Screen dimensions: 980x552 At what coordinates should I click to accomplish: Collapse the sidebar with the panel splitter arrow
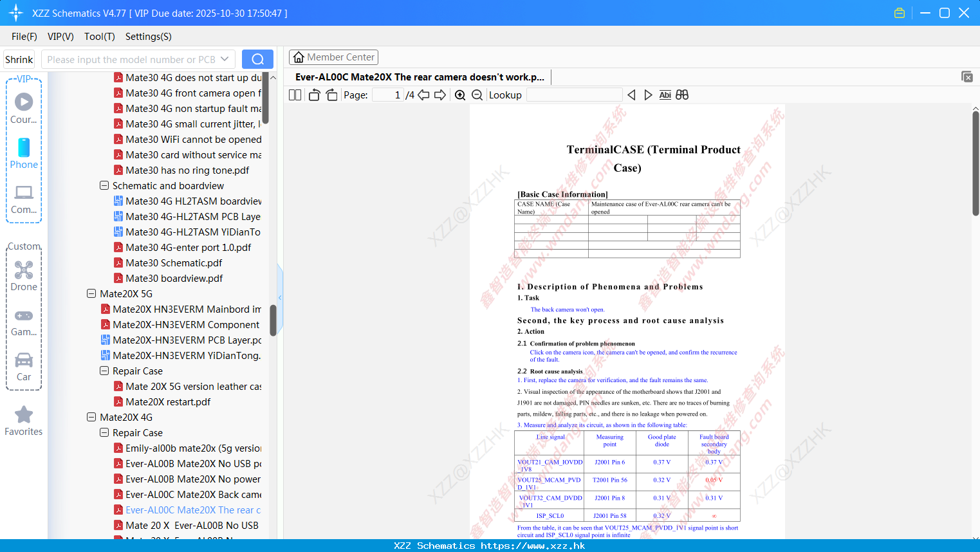[280, 297]
